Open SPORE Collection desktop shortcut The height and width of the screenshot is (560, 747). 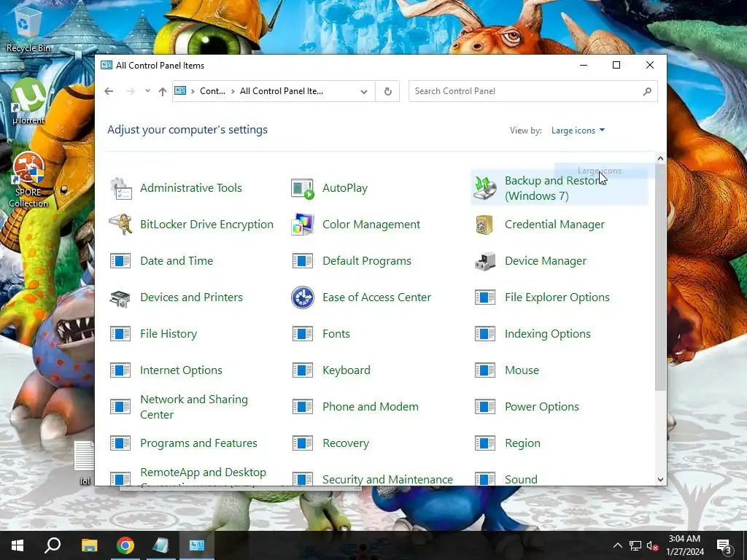coord(28,181)
